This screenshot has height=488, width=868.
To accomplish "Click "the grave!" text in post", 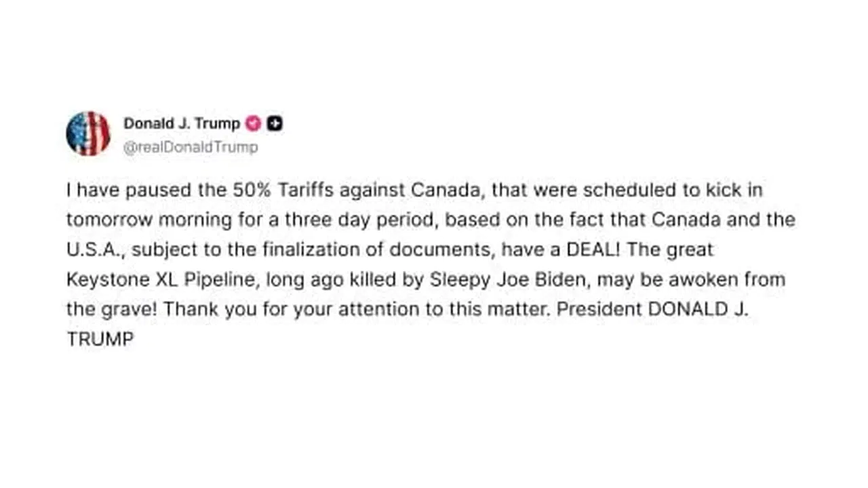I will (113, 310).
